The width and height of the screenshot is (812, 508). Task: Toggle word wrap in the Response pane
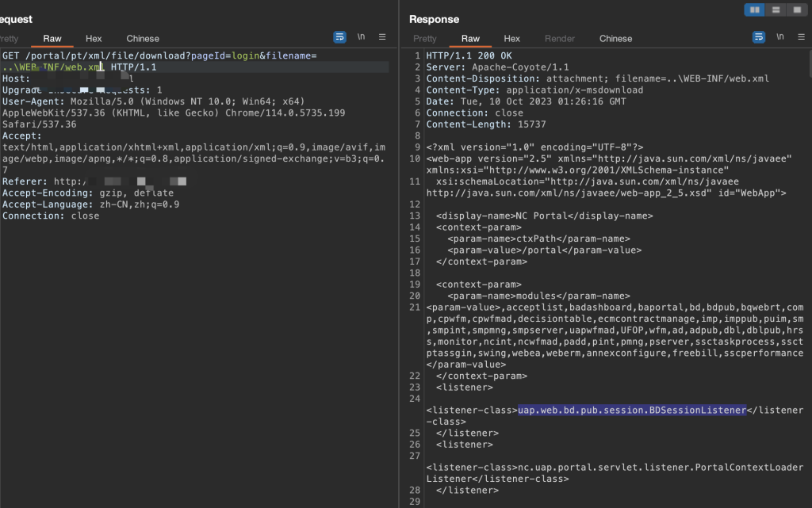tap(759, 37)
